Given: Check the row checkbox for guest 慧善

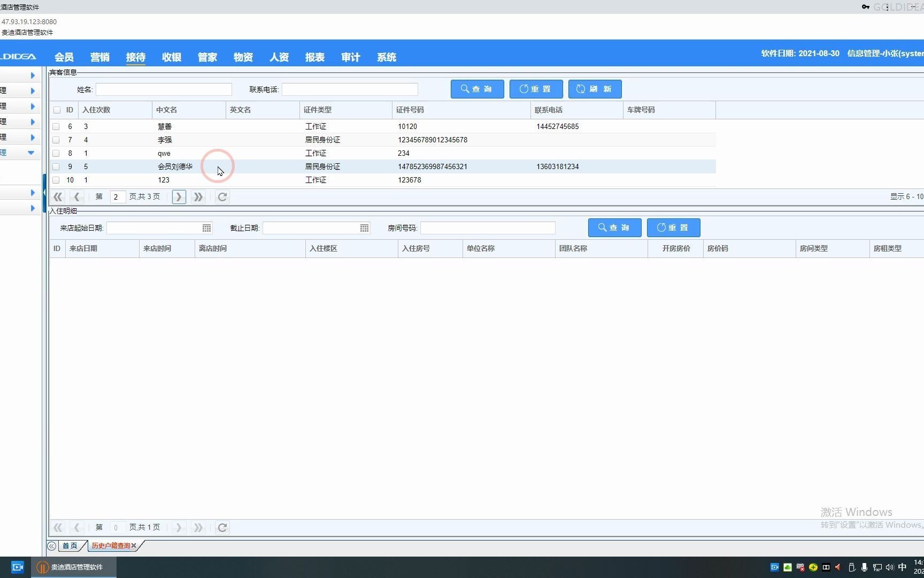Looking at the screenshot, I should point(56,126).
